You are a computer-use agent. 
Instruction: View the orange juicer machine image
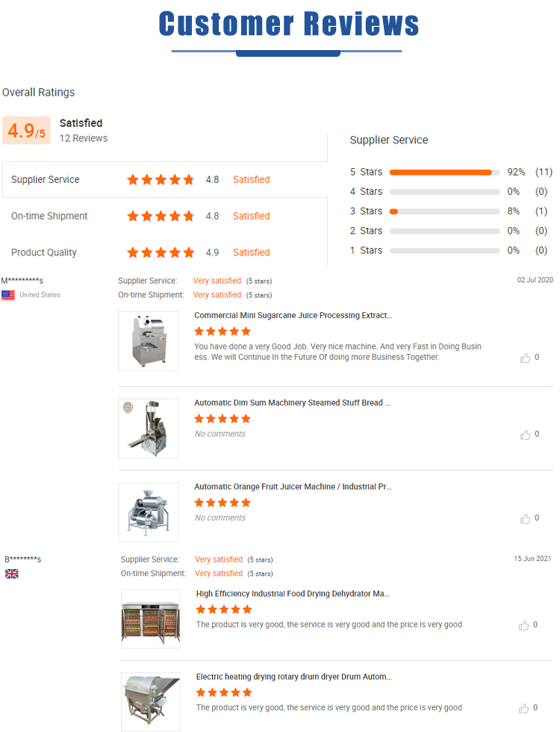pos(148,512)
